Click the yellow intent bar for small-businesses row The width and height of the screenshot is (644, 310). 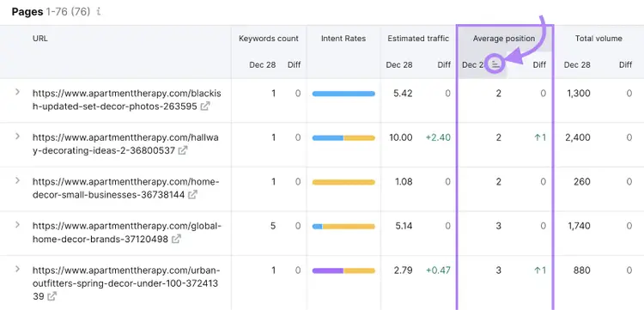[x=343, y=182]
